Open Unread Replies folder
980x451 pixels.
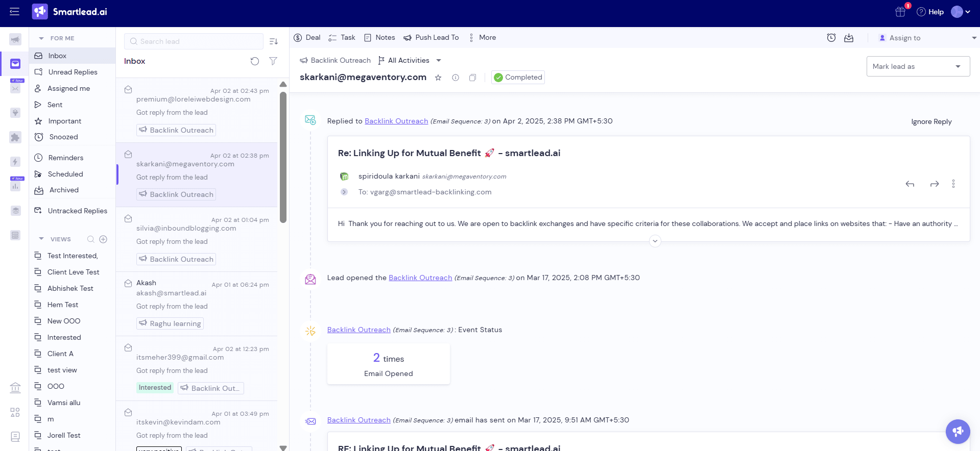[x=72, y=72]
